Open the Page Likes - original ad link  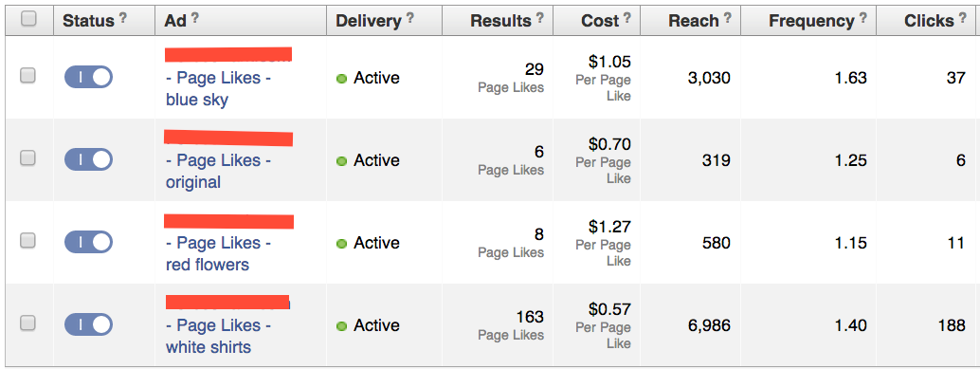tap(218, 172)
